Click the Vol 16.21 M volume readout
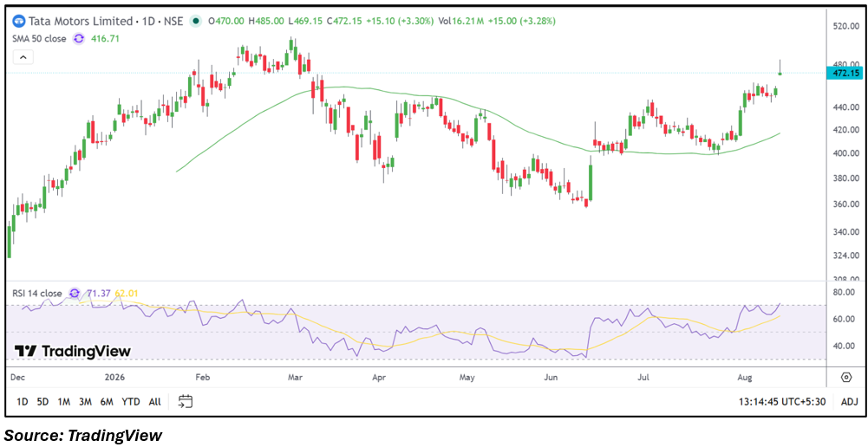The width and height of the screenshot is (868, 447). pyautogui.click(x=461, y=21)
